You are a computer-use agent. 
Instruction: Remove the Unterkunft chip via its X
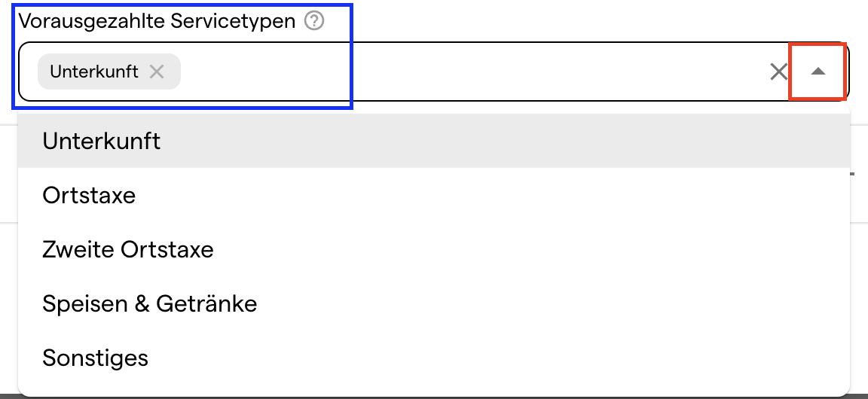157,72
